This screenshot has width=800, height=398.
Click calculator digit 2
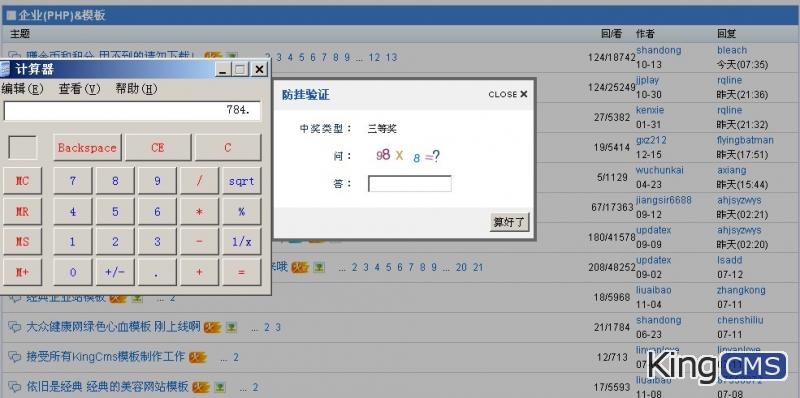[x=115, y=241]
